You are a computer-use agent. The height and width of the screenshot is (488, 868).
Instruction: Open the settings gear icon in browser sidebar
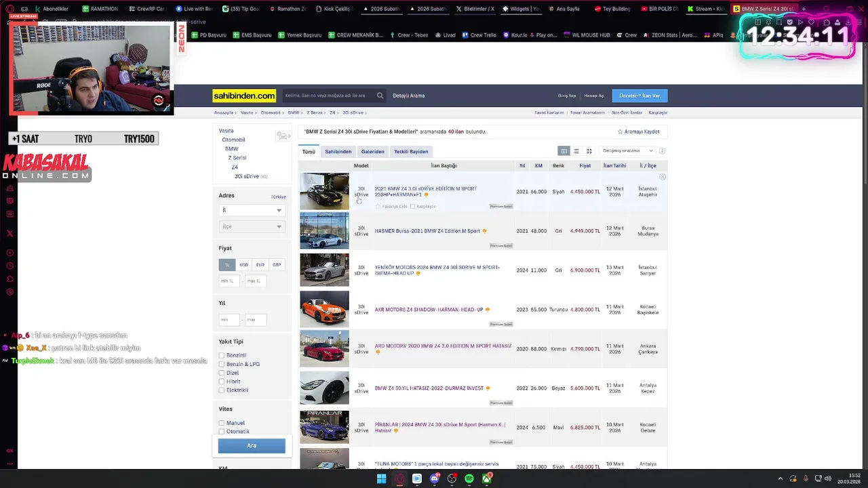tap(9, 292)
